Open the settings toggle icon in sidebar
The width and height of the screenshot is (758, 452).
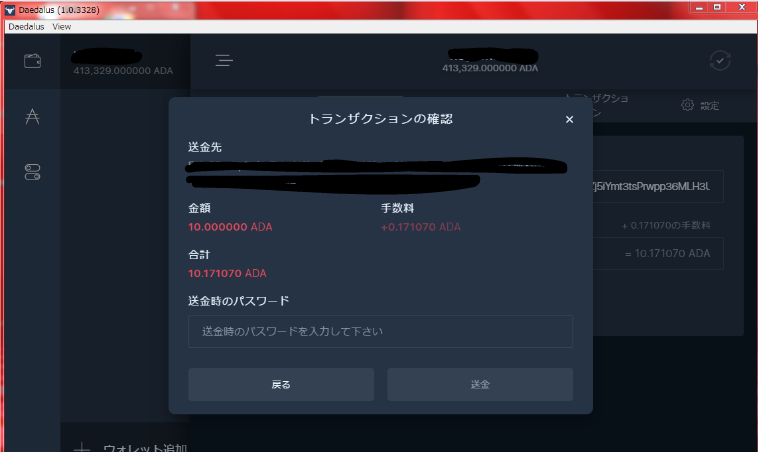32,172
